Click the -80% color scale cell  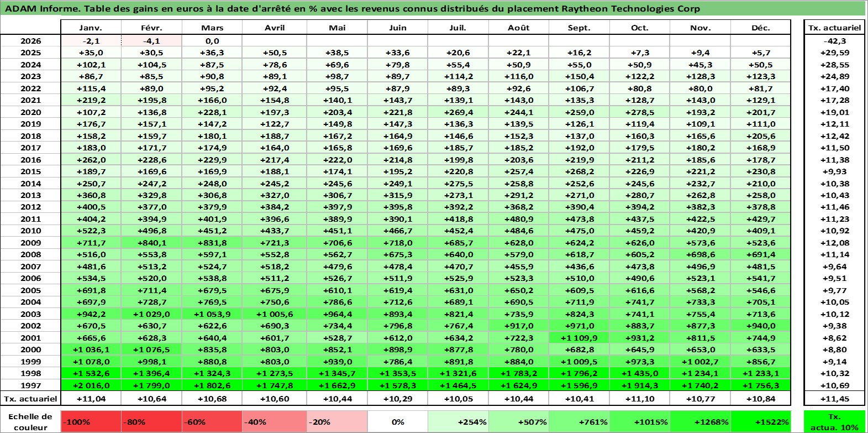tap(151, 421)
